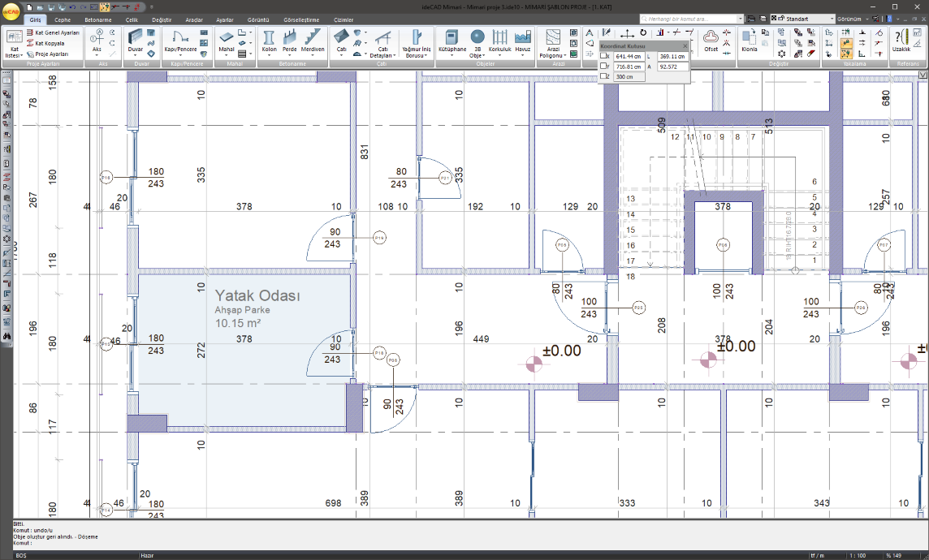929x560 pixels.
Task: Activate the Korkuluk railing tool
Action: 499,39
